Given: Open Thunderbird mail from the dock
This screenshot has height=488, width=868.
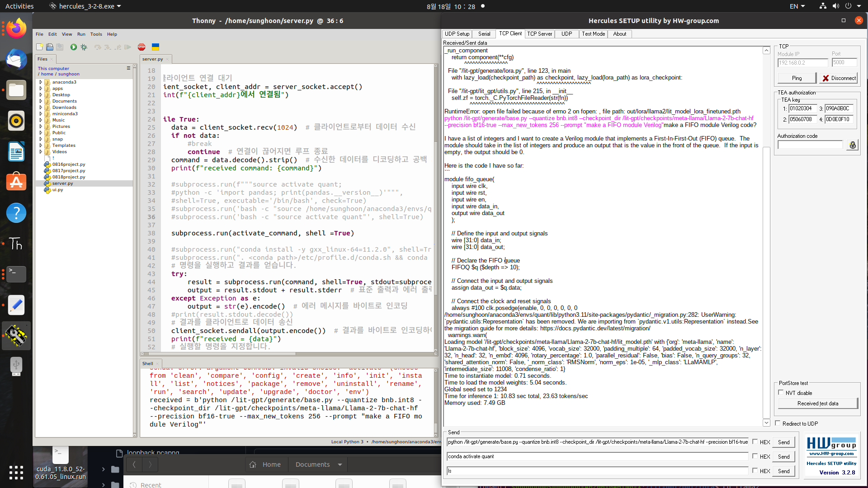Looking at the screenshot, I should point(16,59).
